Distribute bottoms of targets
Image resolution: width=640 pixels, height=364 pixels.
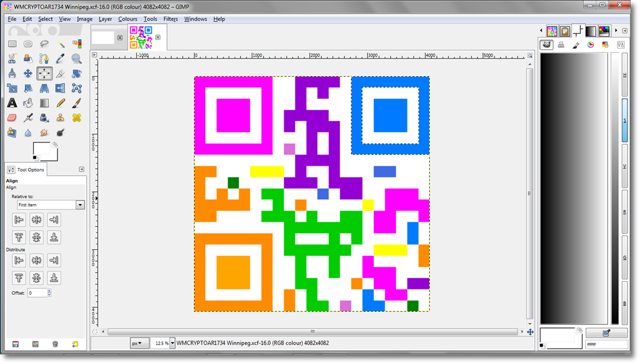54,278
